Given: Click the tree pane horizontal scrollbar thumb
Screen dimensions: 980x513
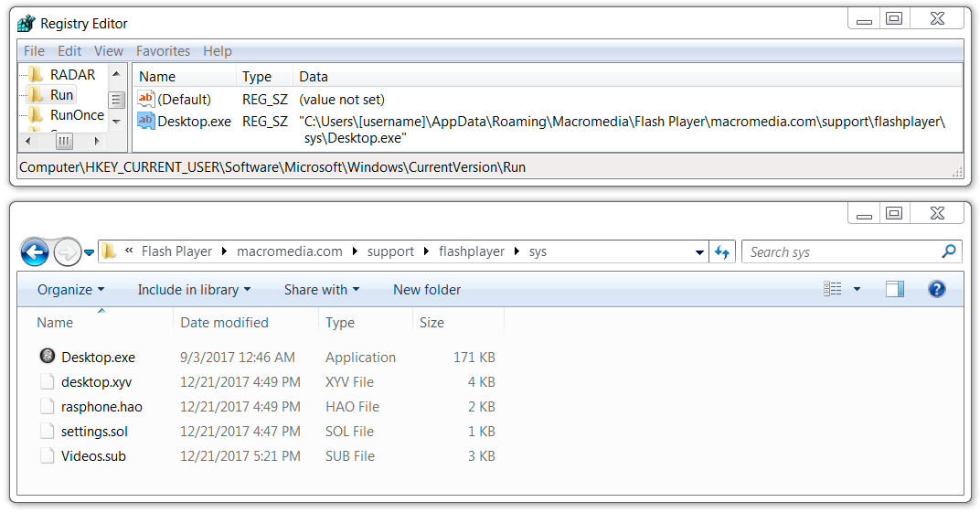Looking at the screenshot, I should [64, 141].
